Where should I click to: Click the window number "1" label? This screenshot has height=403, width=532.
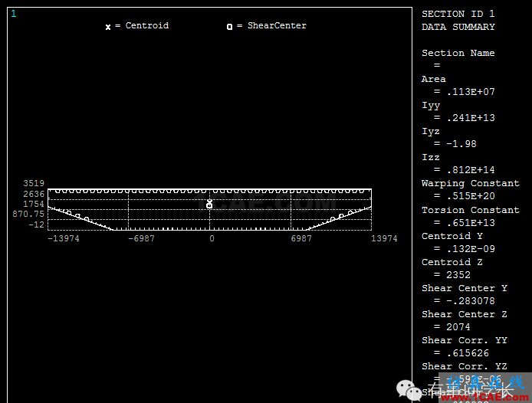tap(14, 14)
